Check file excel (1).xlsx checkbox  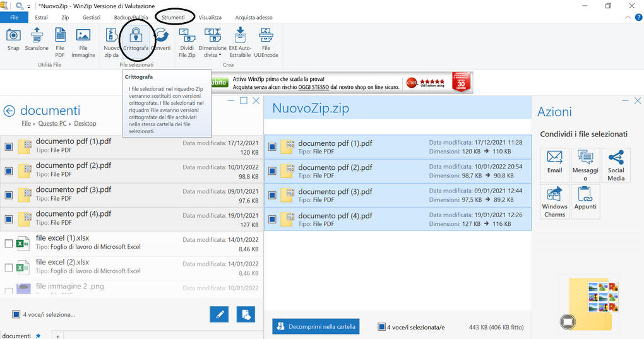point(9,244)
